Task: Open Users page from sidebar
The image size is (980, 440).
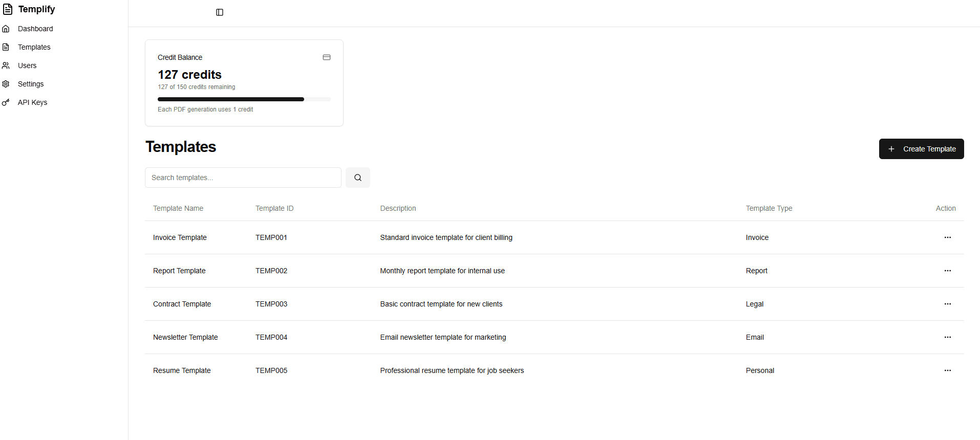Action: pos(27,65)
